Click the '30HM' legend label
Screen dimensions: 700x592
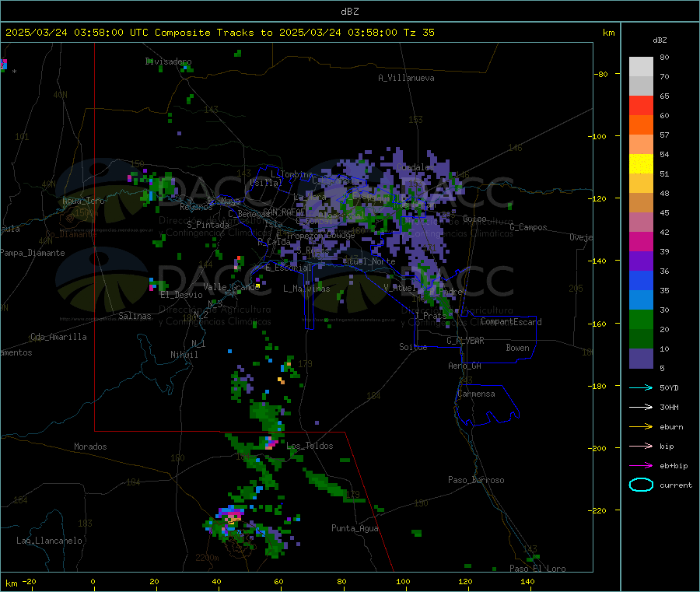click(x=669, y=407)
